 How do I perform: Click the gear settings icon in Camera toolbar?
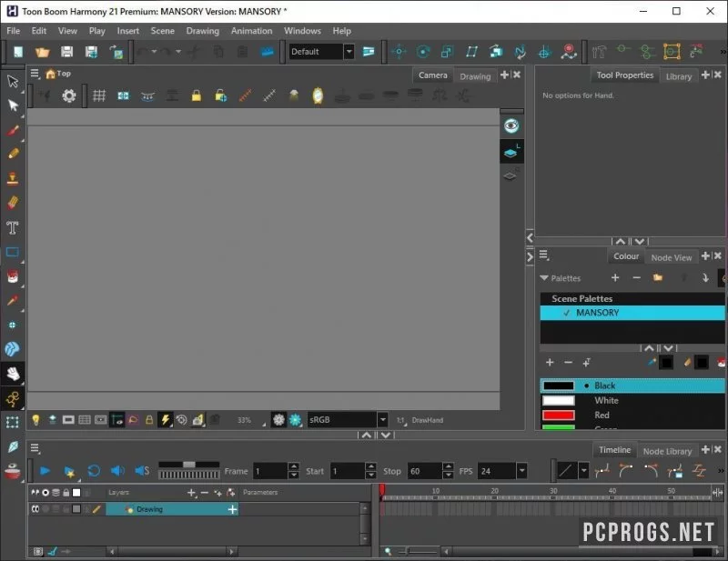pos(69,96)
